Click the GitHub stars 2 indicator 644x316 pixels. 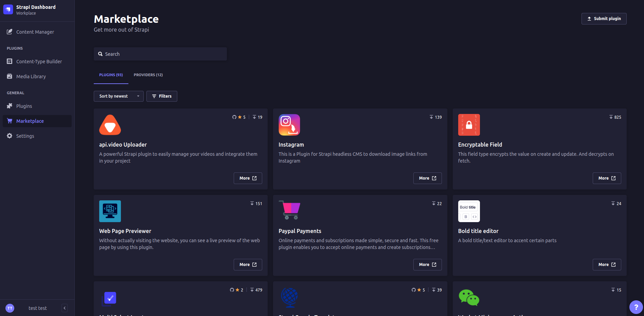click(236, 290)
